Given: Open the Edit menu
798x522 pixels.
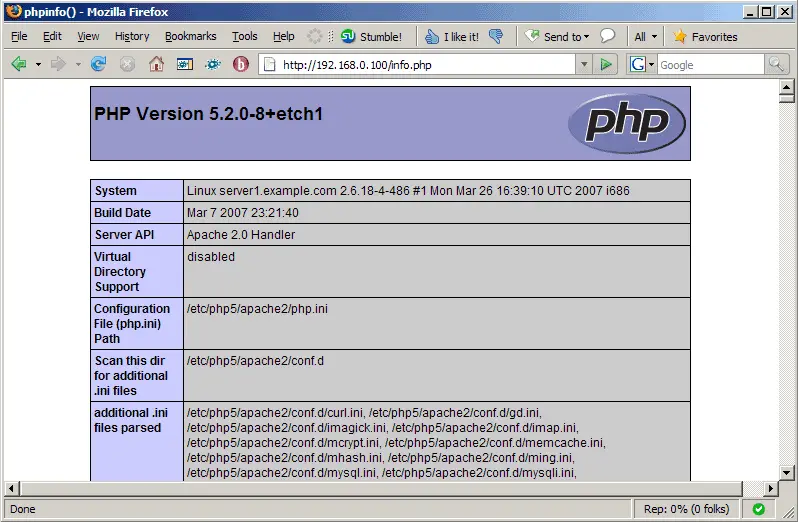Looking at the screenshot, I should click(x=52, y=36).
